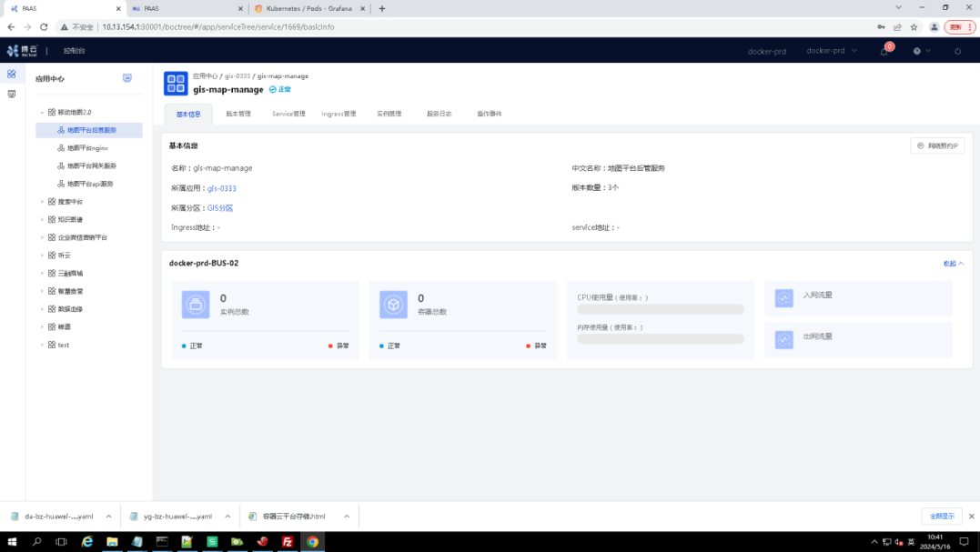Open the Ingress管理 tab
The height and width of the screenshot is (552, 980).
(x=338, y=114)
